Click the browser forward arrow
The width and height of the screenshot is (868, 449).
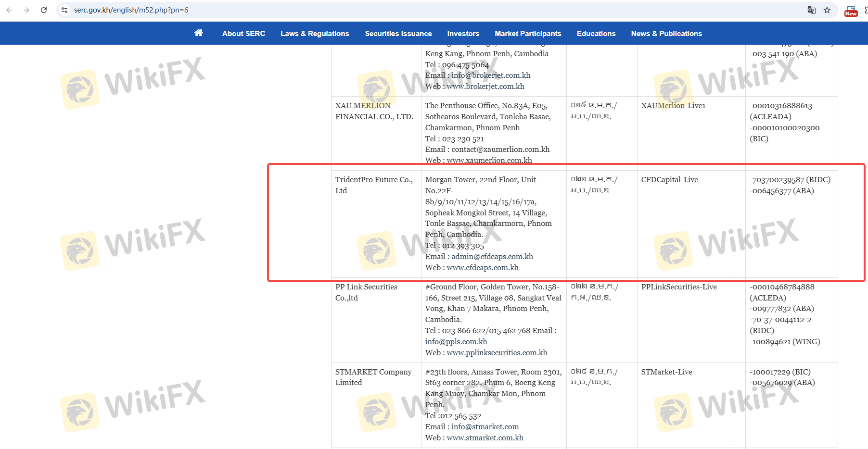[x=26, y=10]
